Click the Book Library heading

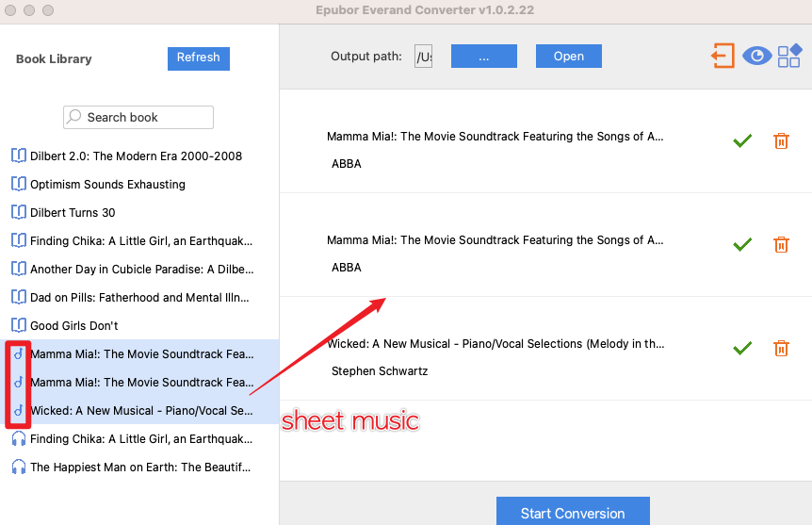(x=54, y=59)
